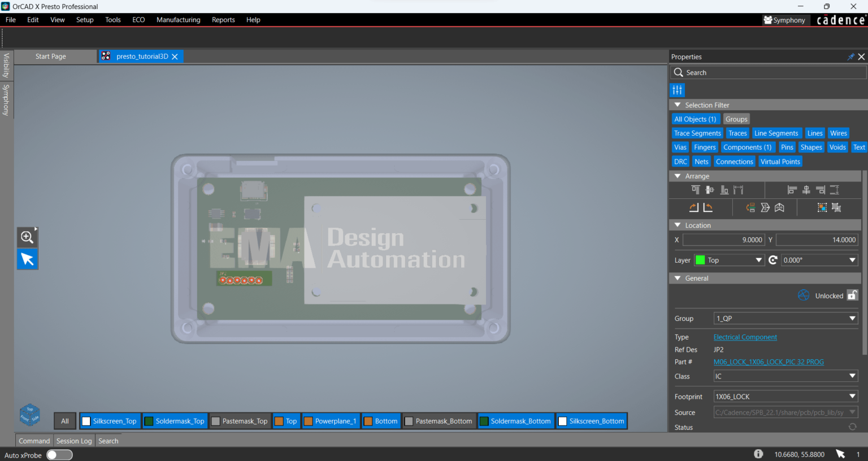Enable the Vias selection filter
This screenshot has width=868, height=461.
[x=680, y=147]
